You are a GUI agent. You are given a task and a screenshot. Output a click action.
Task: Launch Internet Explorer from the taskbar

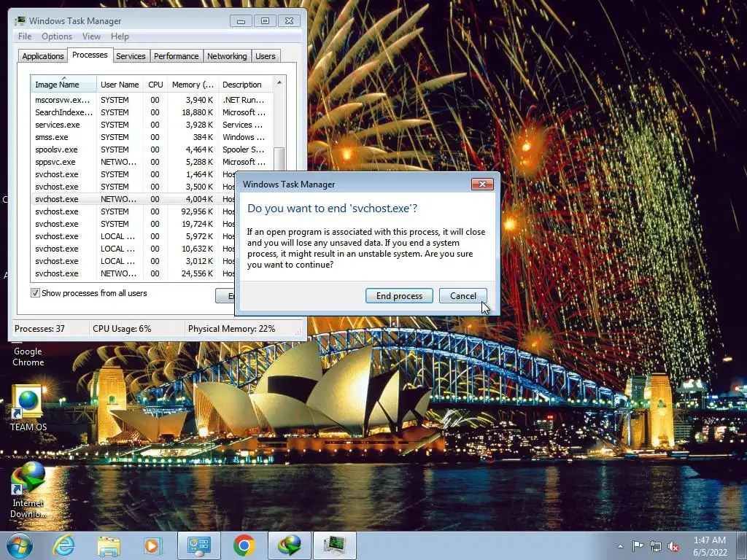pyautogui.click(x=63, y=545)
